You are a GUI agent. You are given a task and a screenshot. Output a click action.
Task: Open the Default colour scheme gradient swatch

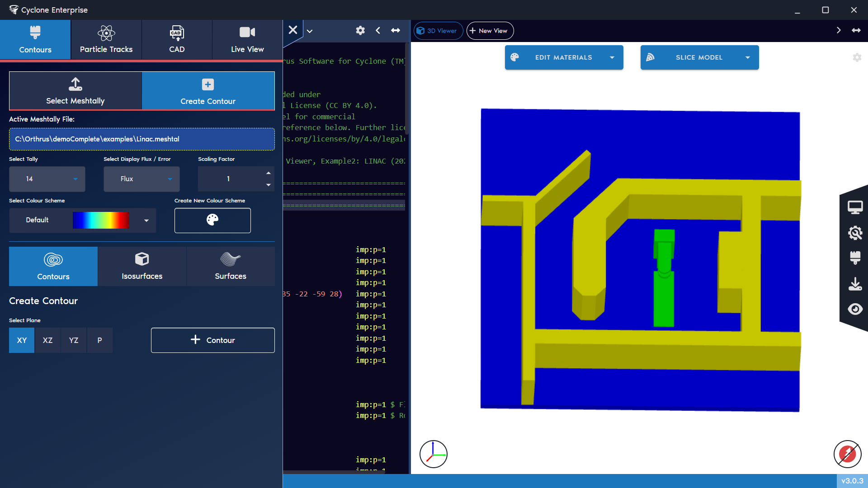[x=101, y=220]
